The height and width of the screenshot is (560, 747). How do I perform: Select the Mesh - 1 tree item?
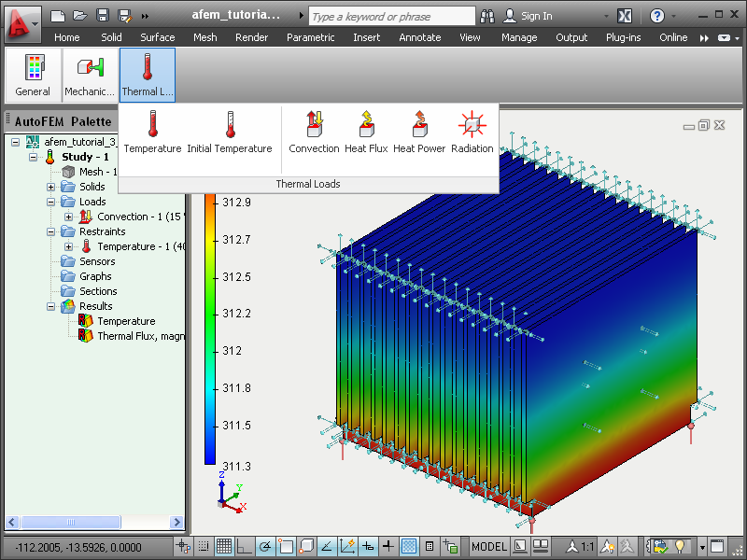(x=98, y=172)
